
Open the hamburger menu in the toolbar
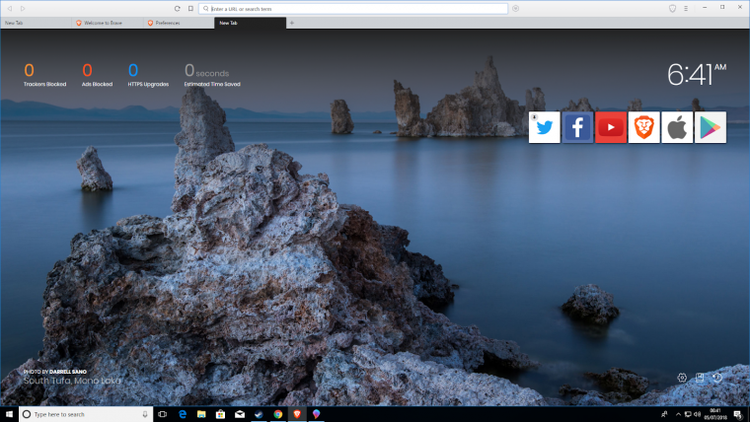click(x=685, y=8)
